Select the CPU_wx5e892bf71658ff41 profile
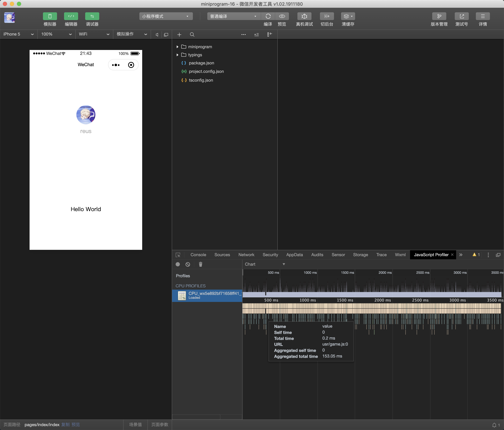The height and width of the screenshot is (430, 504). pyautogui.click(x=207, y=296)
